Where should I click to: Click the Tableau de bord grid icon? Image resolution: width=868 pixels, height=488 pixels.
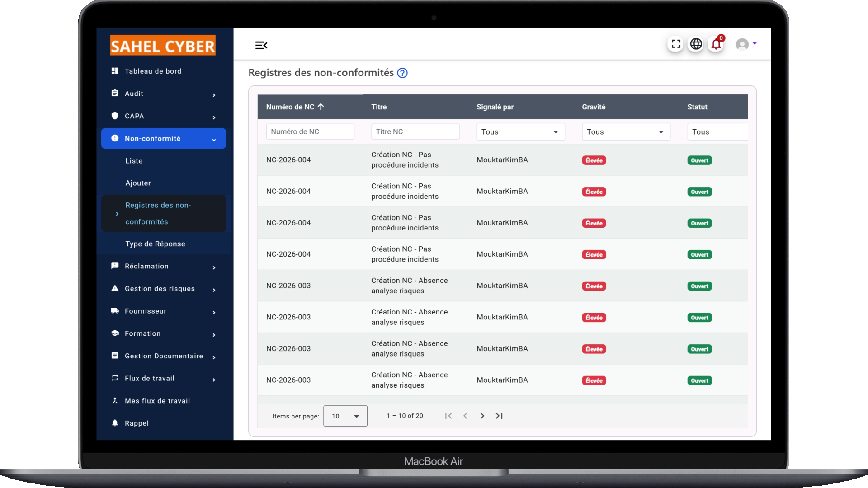tap(115, 71)
